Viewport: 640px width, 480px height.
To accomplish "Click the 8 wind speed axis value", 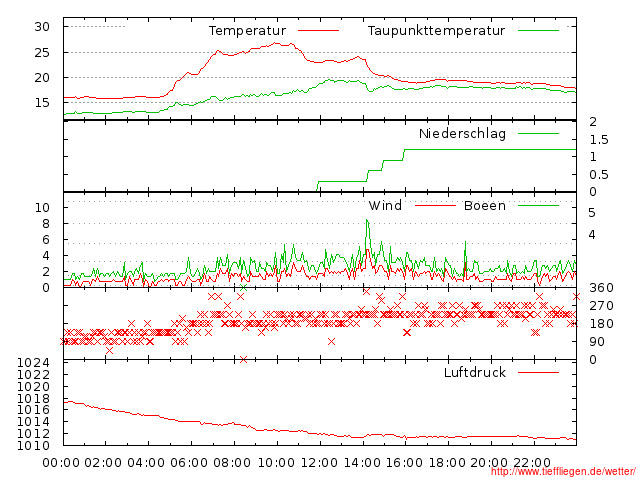I will (46, 224).
